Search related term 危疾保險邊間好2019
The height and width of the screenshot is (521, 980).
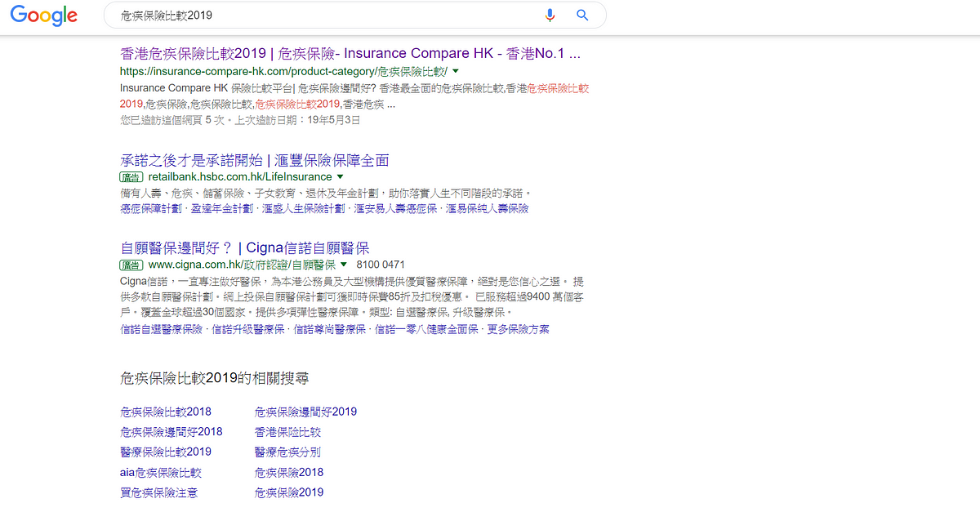[x=305, y=412]
